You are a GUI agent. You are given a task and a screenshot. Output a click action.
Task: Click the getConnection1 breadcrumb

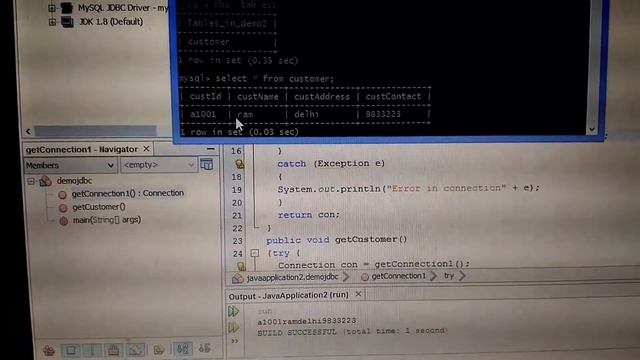(x=398, y=276)
